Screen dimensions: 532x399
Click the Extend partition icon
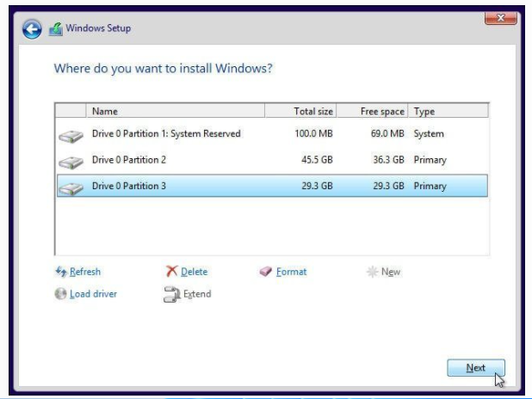(x=171, y=294)
